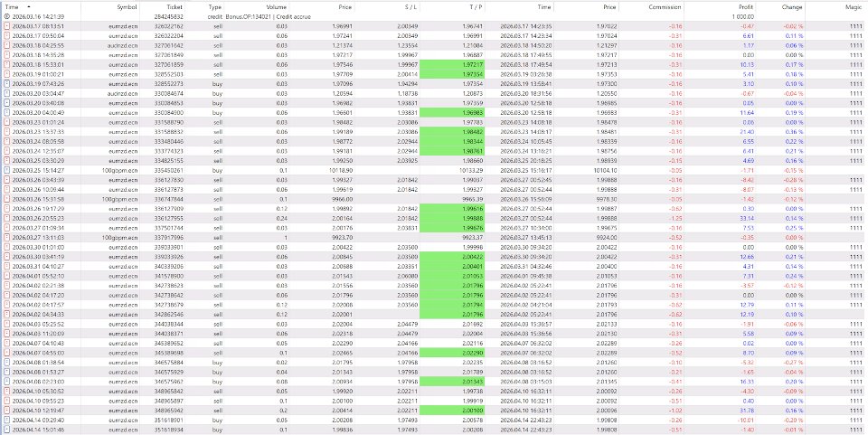Screen dimensions: 868x435
Task: Click the buy icon beside 2026.03.19 07:43:26
Action: [6, 83]
